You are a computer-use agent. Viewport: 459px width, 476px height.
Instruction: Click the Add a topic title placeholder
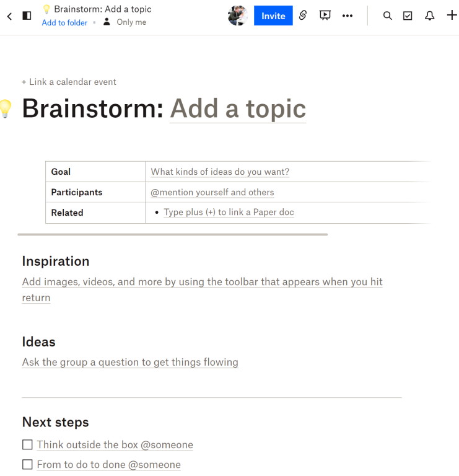[238, 108]
